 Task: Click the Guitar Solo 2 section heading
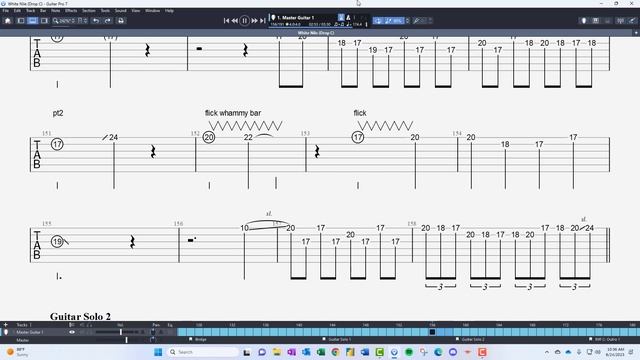tap(80, 316)
